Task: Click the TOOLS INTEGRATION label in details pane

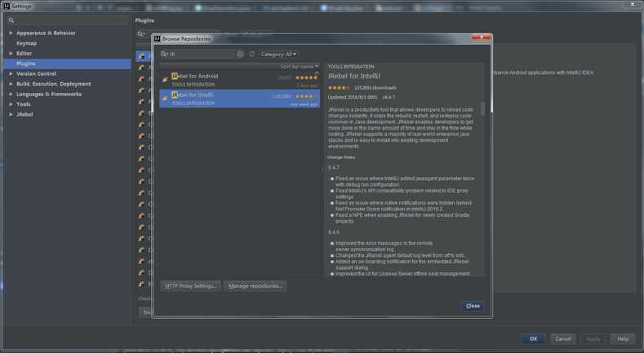Action: pos(351,67)
